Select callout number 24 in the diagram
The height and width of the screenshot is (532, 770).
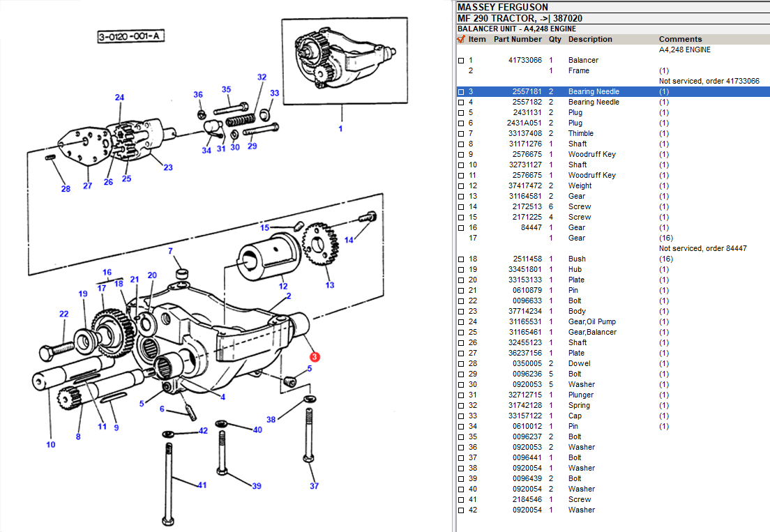119,98
